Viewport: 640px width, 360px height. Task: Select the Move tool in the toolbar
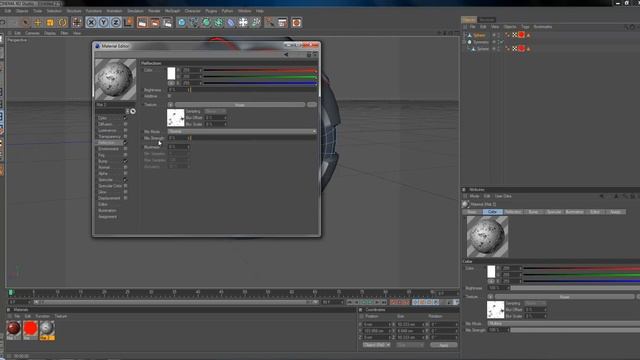[38, 22]
